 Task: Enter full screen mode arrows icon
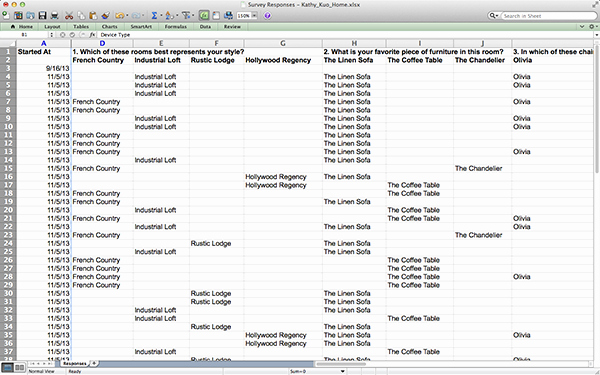point(594,5)
